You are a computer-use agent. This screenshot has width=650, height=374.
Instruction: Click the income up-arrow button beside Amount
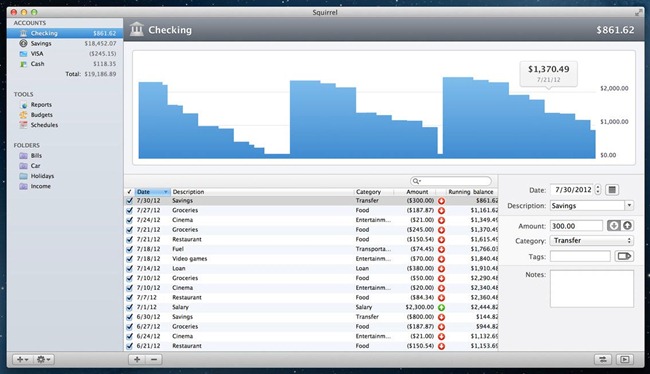point(627,226)
